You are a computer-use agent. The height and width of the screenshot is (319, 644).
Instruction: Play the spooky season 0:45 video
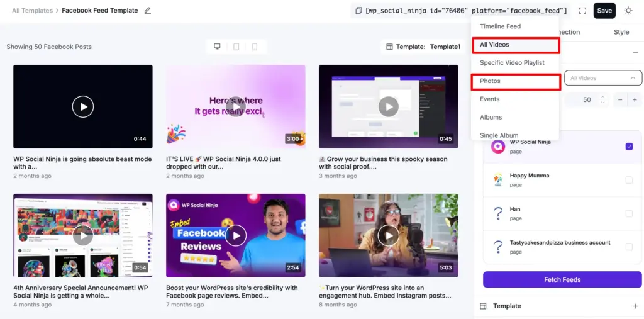389,106
